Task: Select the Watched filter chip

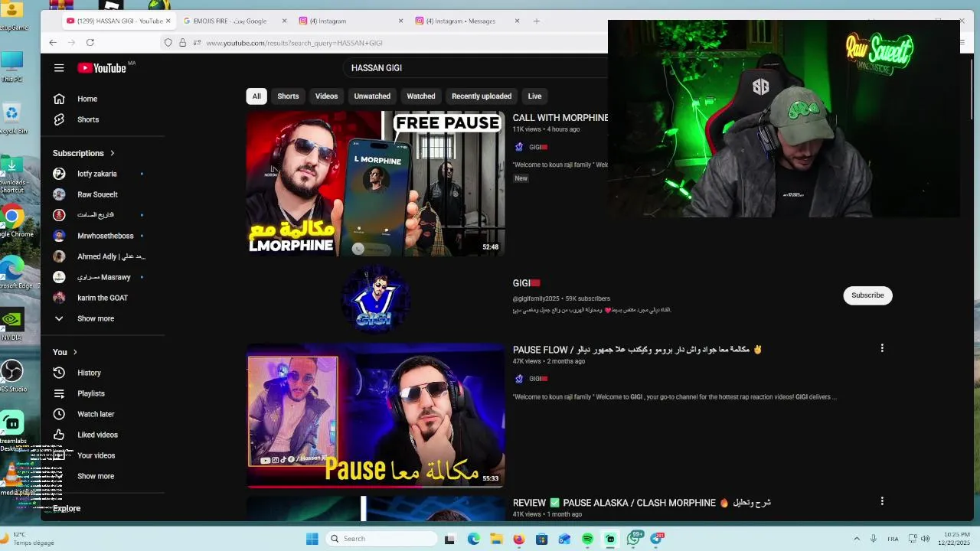Action: tap(420, 96)
